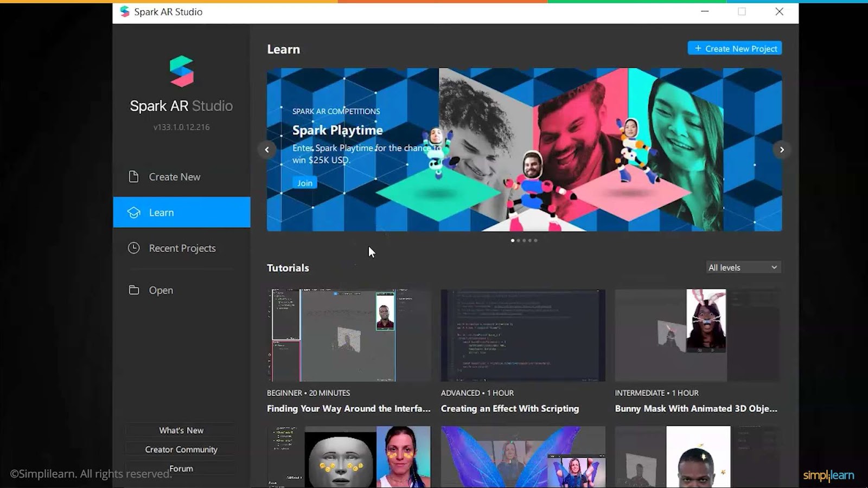Image resolution: width=868 pixels, height=488 pixels.
Task: Advance the banner carousel with right arrow
Action: 782,149
